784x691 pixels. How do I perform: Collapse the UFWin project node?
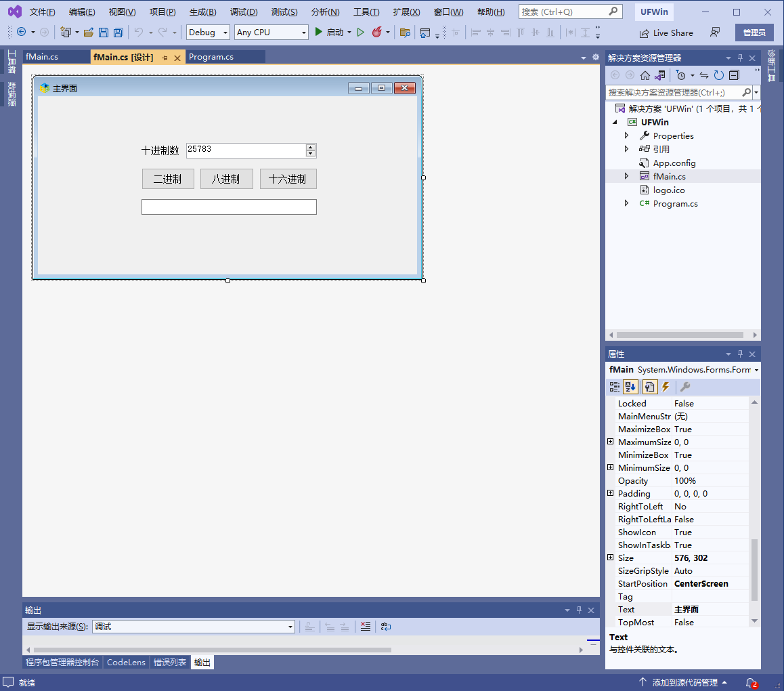pos(615,122)
